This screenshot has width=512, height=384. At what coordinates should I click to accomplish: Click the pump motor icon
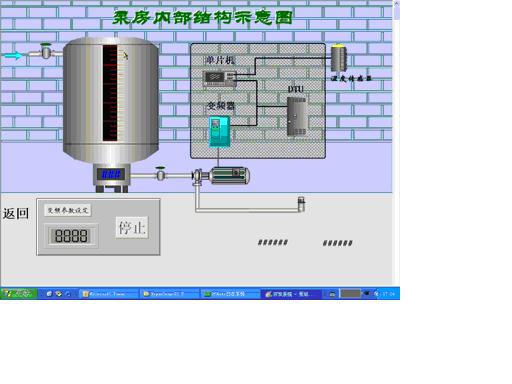pyautogui.click(x=230, y=175)
